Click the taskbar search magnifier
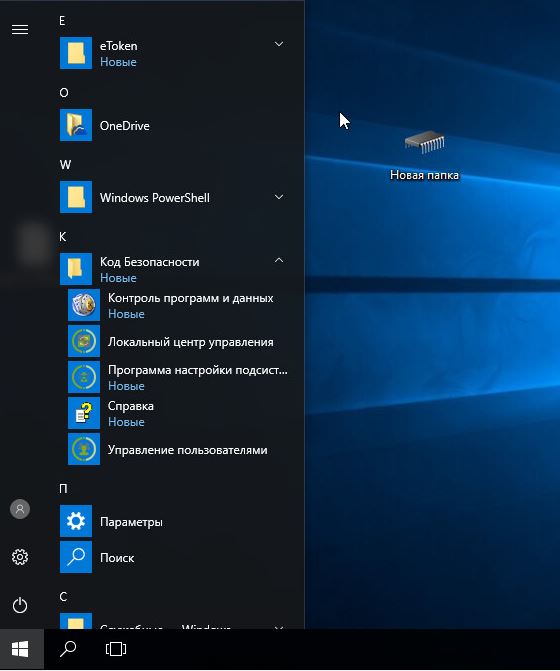 pos(68,649)
